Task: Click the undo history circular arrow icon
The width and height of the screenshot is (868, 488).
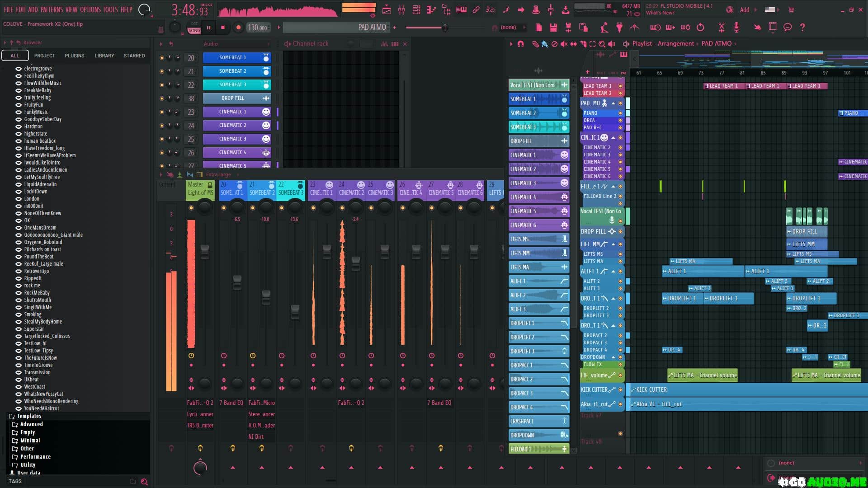Action: pyautogui.click(x=700, y=28)
